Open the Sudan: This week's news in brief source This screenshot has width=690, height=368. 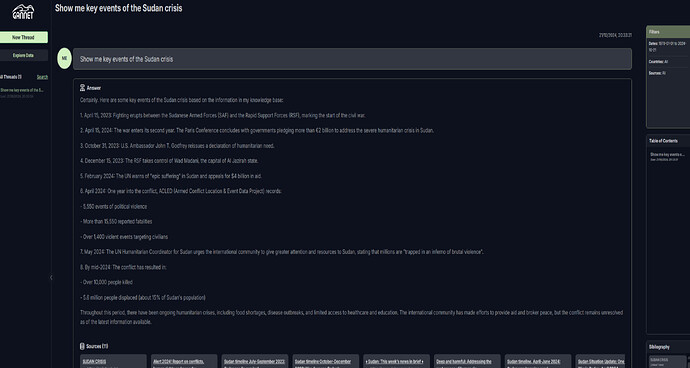tap(396, 361)
